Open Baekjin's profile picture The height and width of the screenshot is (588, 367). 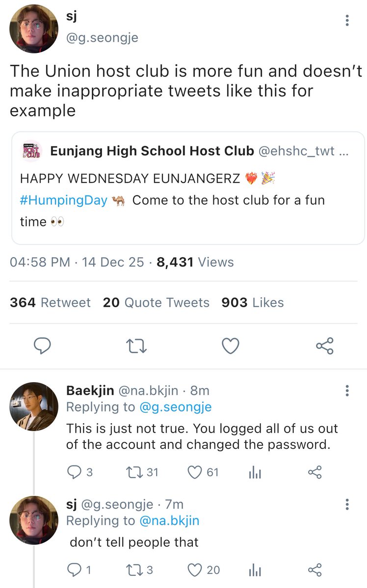pyautogui.click(x=34, y=406)
